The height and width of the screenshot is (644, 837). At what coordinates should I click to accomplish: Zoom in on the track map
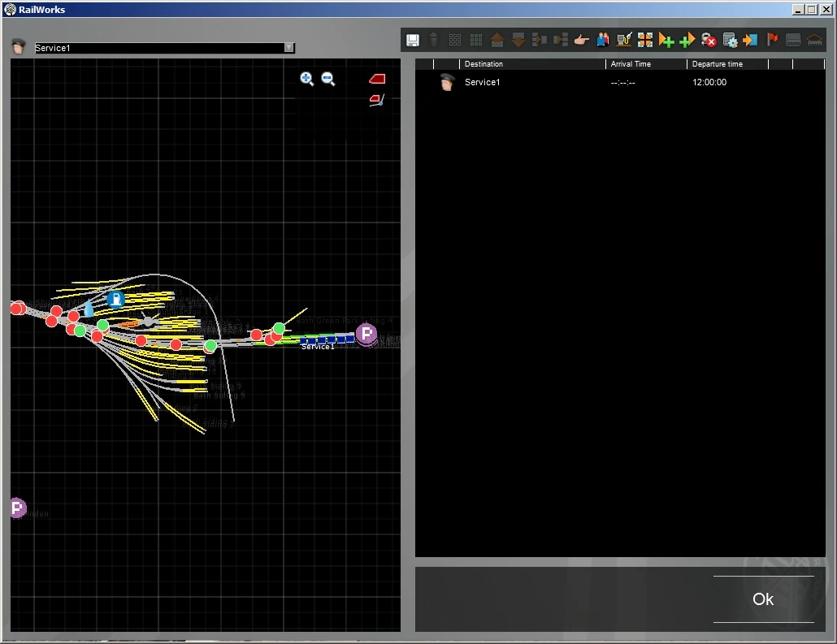(307, 79)
